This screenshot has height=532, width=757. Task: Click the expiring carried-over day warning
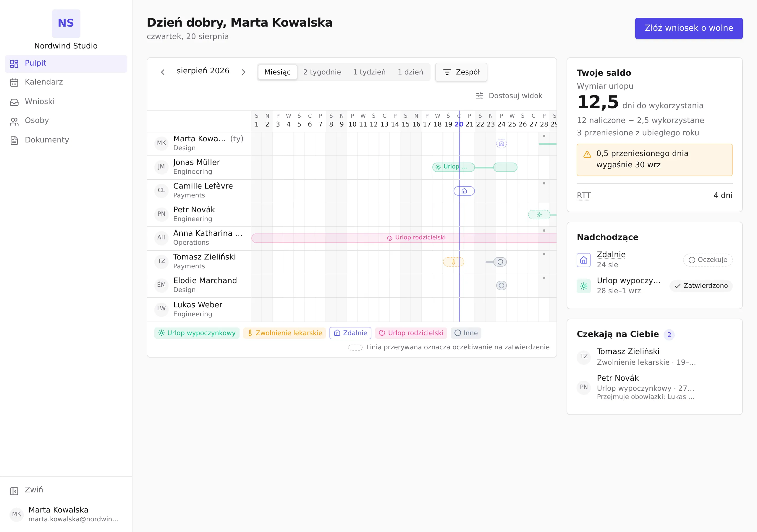(654, 160)
